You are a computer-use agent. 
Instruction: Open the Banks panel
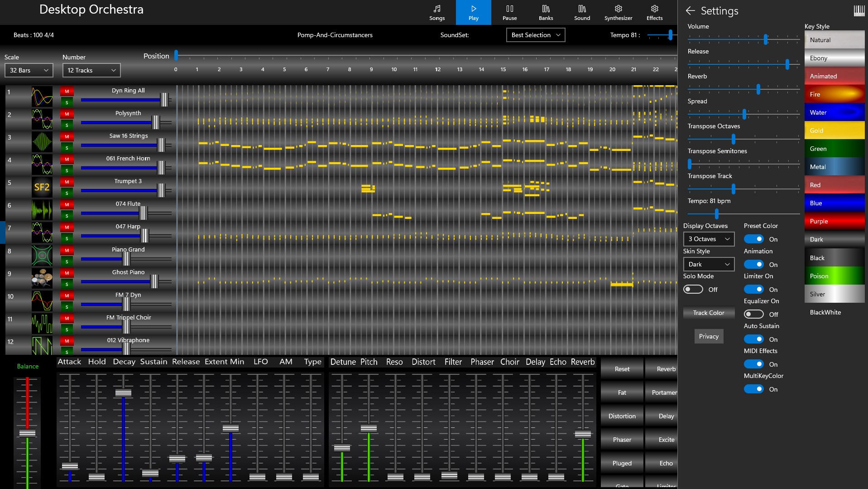coord(545,12)
